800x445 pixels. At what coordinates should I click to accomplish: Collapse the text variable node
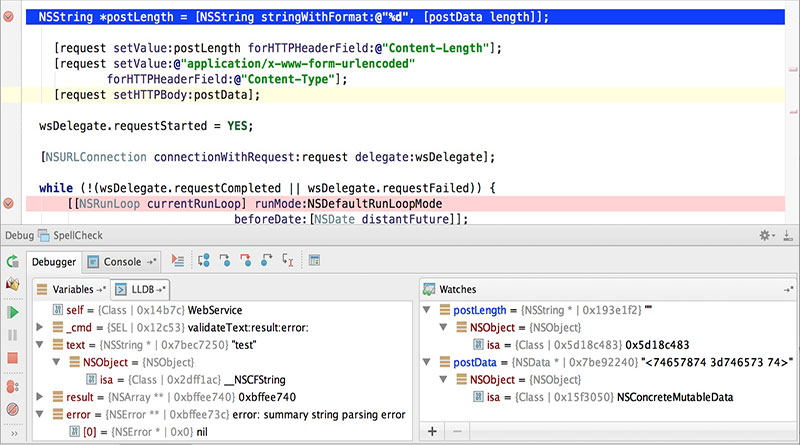[39, 344]
